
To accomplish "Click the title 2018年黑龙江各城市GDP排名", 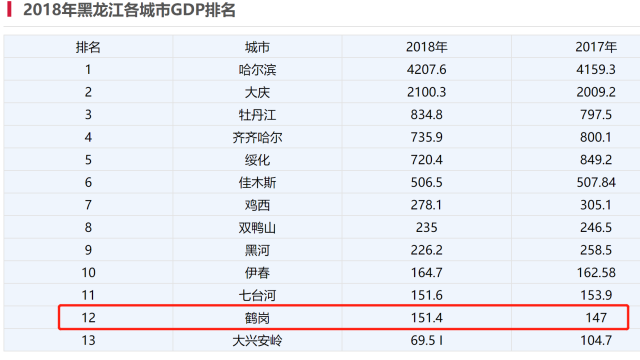I will click(129, 10).
